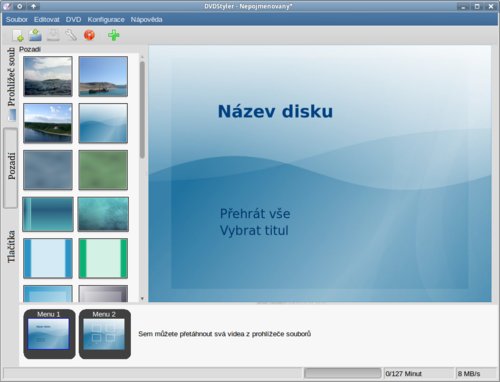The image size is (500, 382).
Task: Select the ship on sea background thumbnail
Action: (103, 76)
